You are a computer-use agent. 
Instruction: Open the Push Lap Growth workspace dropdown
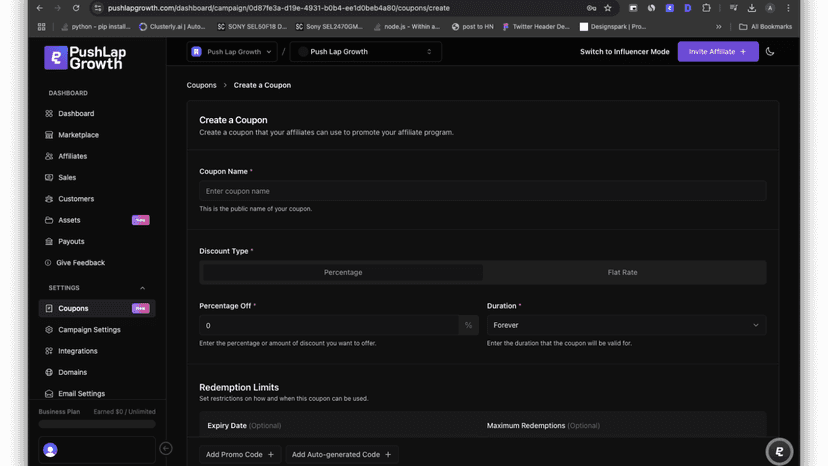(x=232, y=52)
